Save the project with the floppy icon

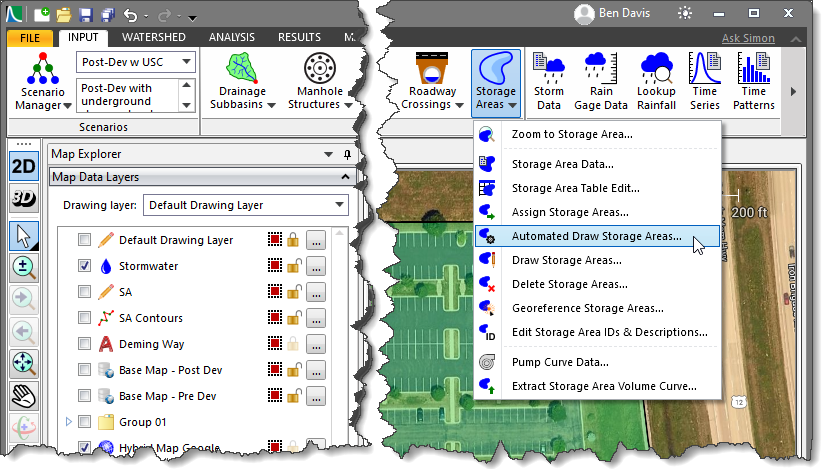[86, 15]
